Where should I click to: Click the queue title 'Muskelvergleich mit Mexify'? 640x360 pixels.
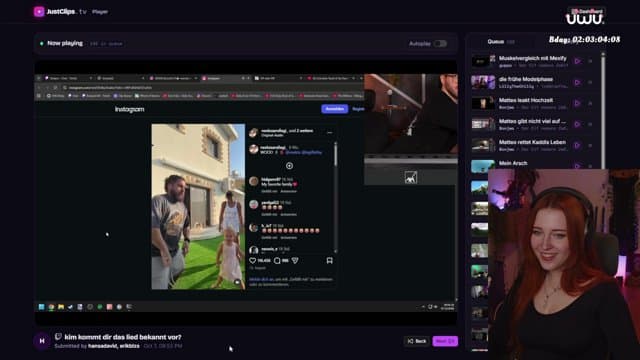click(532, 58)
